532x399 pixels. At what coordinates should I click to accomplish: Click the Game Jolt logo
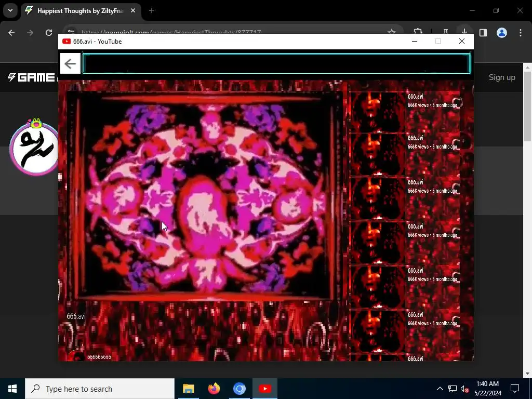32,77
